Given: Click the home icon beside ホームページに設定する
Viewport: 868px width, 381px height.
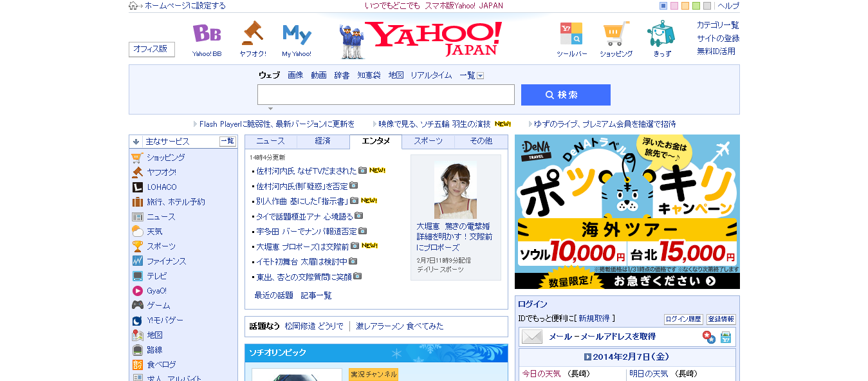Looking at the screenshot, I should coord(133,6).
